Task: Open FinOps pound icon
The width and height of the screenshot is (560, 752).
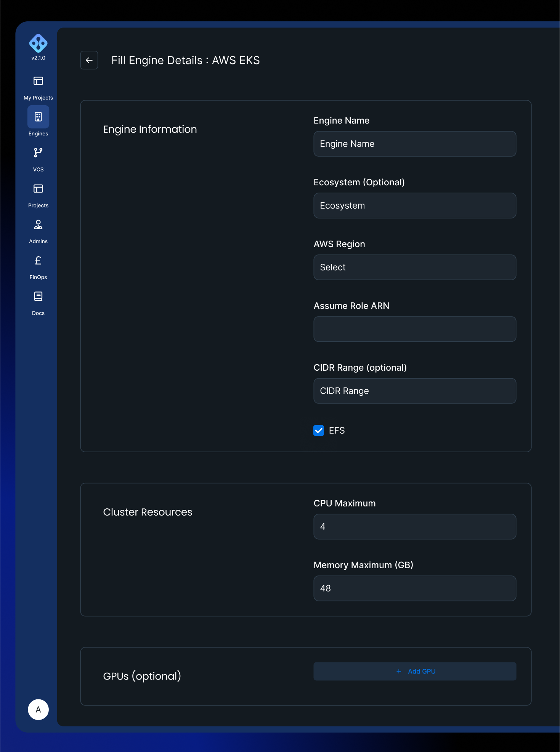Action: [x=38, y=260]
